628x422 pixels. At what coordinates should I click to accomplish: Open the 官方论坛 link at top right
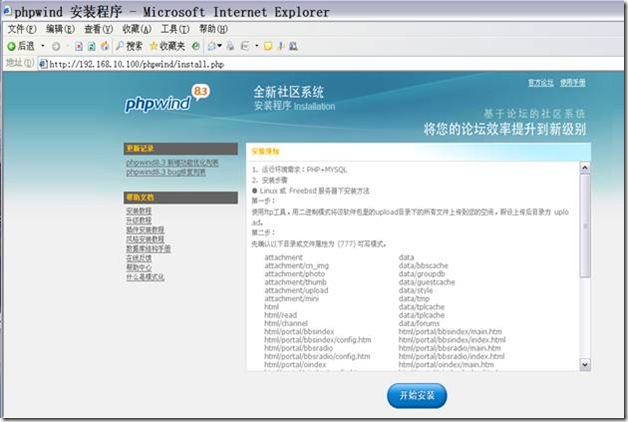(x=541, y=83)
